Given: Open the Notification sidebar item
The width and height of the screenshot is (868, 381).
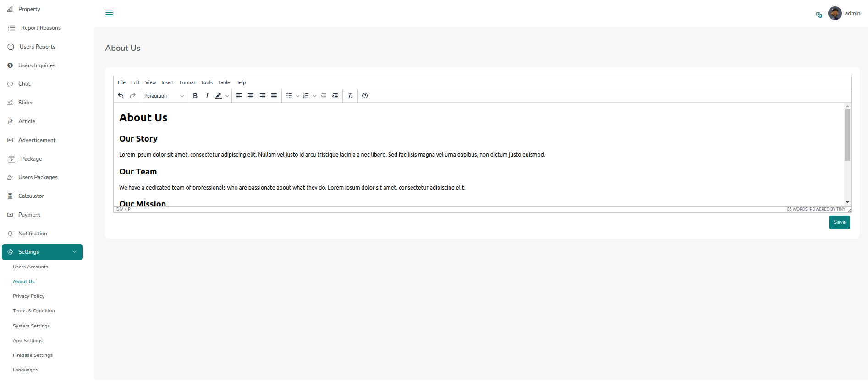Looking at the screenshot, I should pos(33,234).
